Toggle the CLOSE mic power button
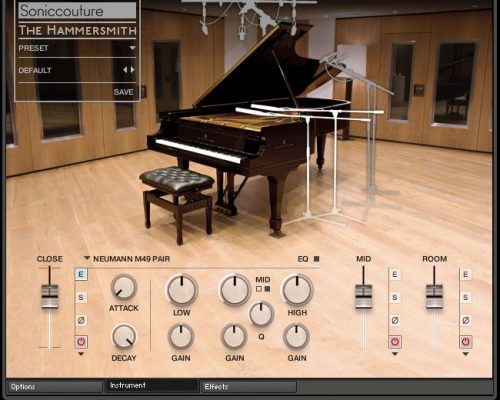Viewport: 500px width, 400px height. coord(81,342)
